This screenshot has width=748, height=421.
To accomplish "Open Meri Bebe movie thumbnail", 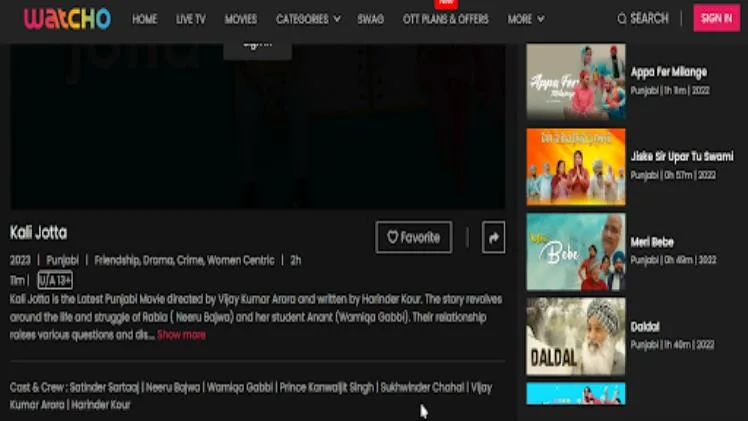I will pyautogui.click(x=576, y=251).
